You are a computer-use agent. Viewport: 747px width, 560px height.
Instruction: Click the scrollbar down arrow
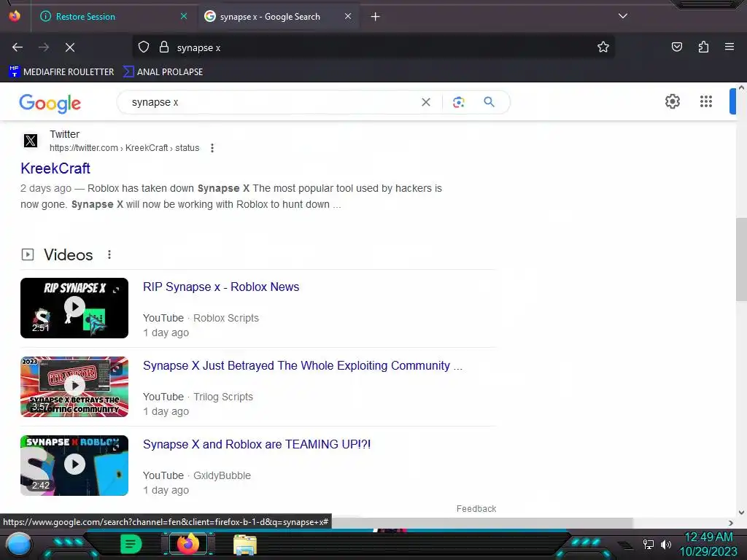coord(741,513)
